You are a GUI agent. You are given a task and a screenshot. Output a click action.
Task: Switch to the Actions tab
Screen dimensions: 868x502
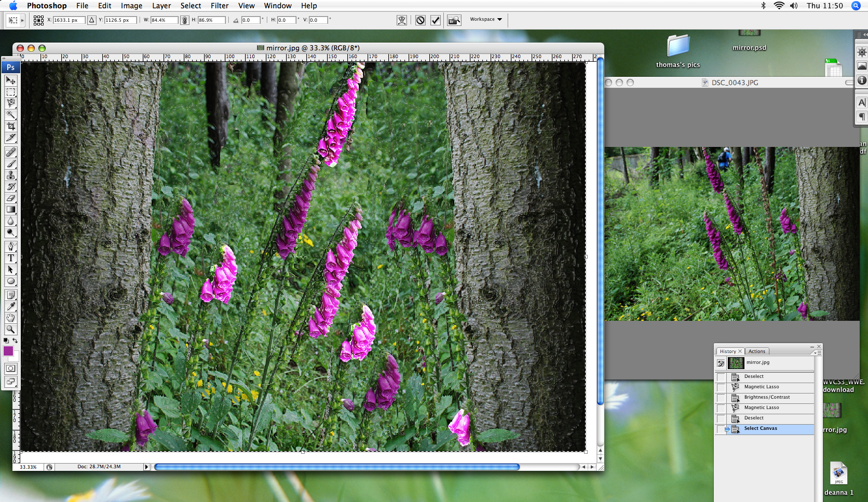click(x=757, y=351)
